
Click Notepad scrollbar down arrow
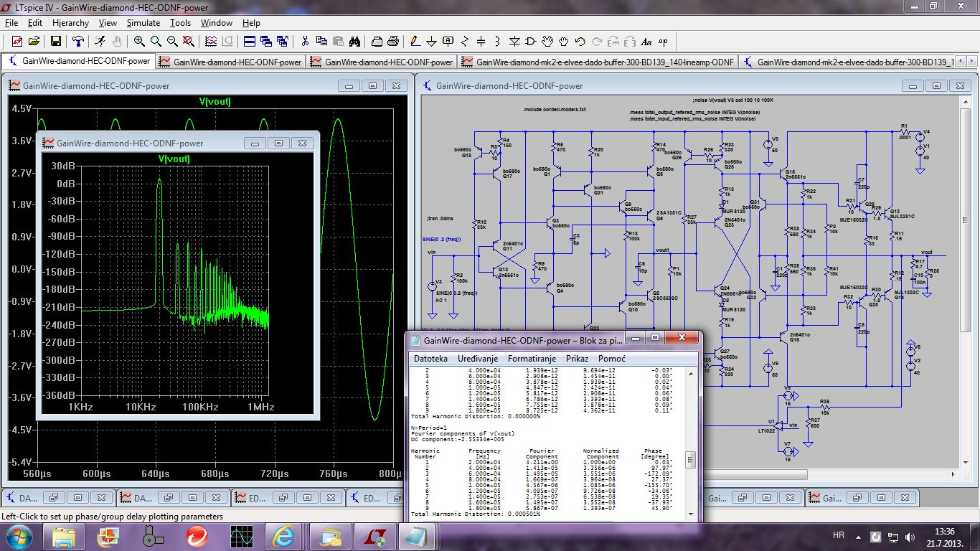point(690,512)
